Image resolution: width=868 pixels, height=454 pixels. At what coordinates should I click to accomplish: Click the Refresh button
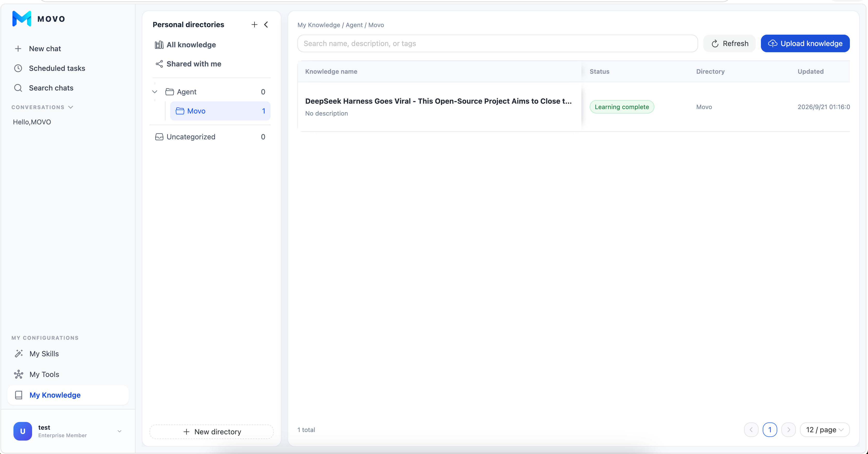730,43
